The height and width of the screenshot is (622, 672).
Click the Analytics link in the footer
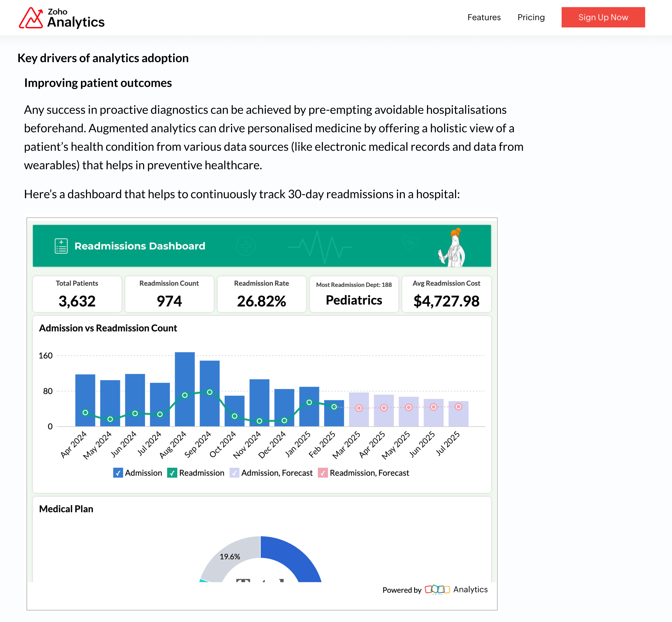tap(470, 589)
